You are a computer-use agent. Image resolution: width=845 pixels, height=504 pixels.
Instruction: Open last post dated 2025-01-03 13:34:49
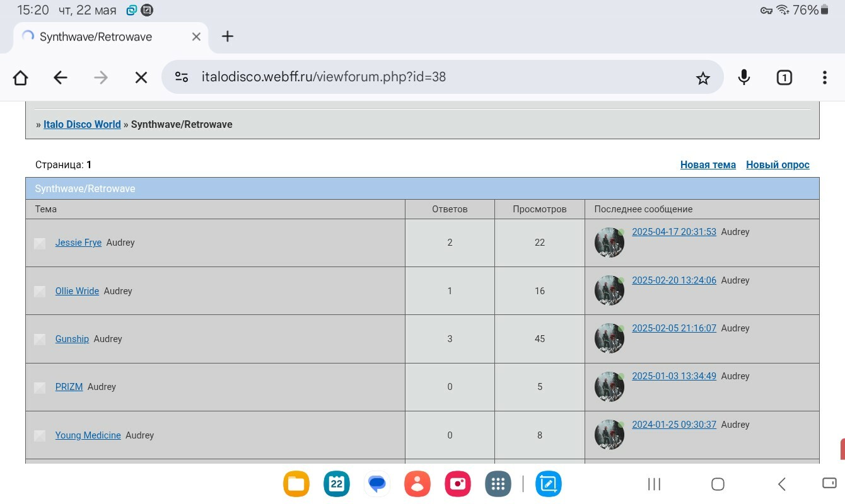click(x=674, y=376)
